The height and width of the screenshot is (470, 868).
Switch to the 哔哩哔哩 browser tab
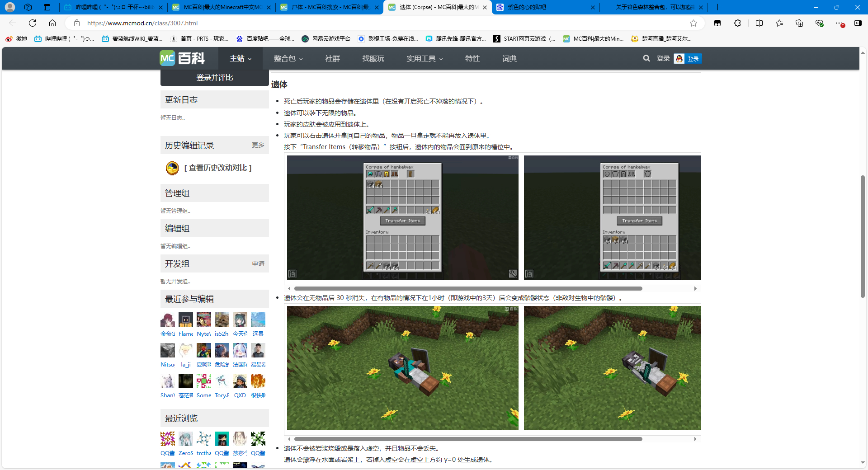(x=113, y=7)
